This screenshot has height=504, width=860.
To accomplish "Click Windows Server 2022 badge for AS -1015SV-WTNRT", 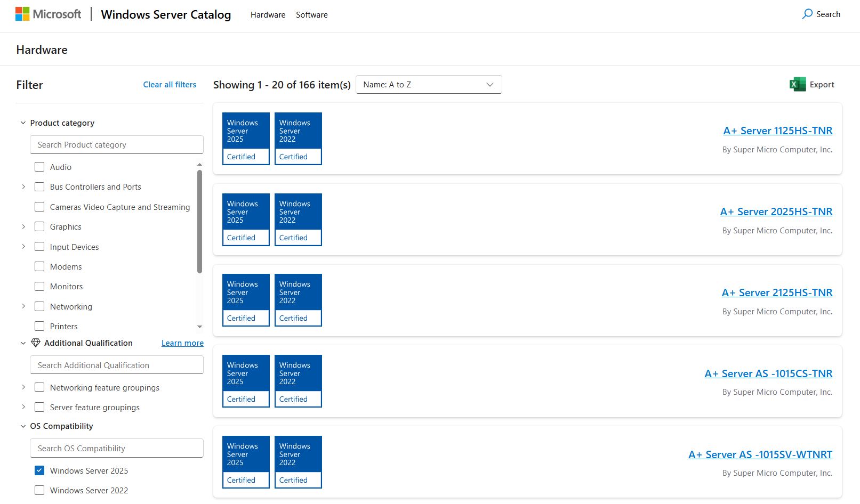I will 298,462.
